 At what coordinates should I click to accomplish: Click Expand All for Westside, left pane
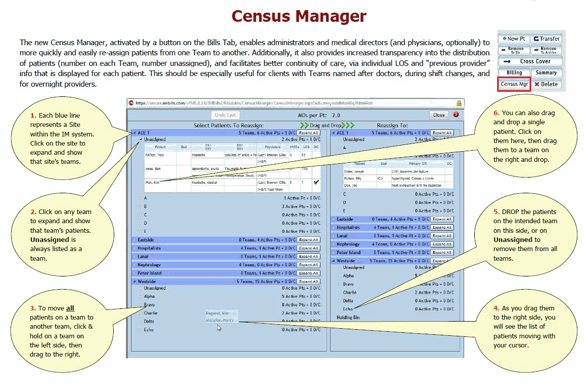308,281
